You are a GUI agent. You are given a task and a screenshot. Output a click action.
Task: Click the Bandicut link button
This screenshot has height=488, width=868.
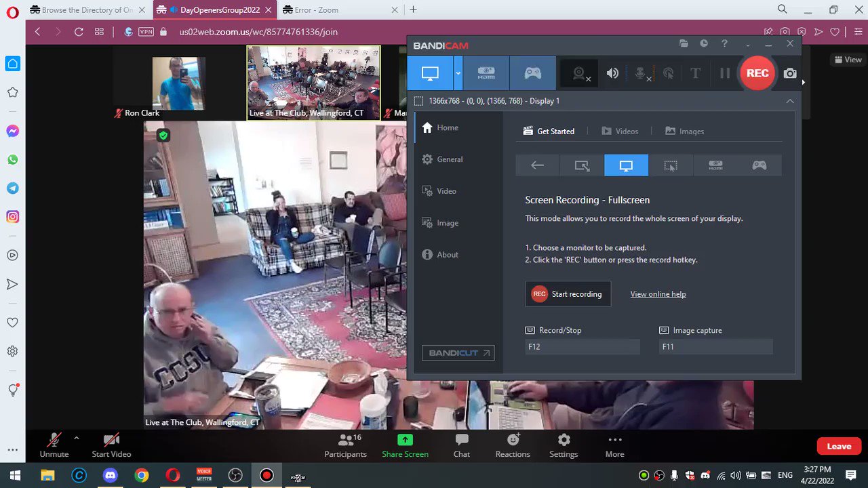click(458, 353)
